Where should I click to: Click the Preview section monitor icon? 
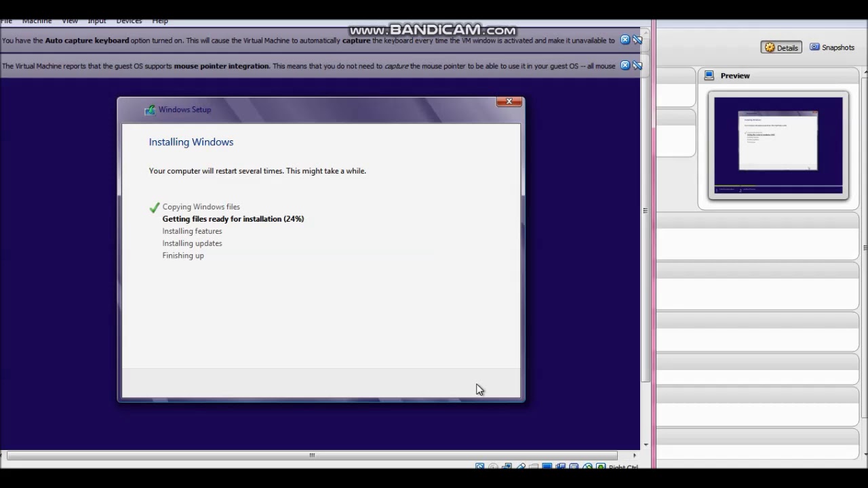click(709, 75)
